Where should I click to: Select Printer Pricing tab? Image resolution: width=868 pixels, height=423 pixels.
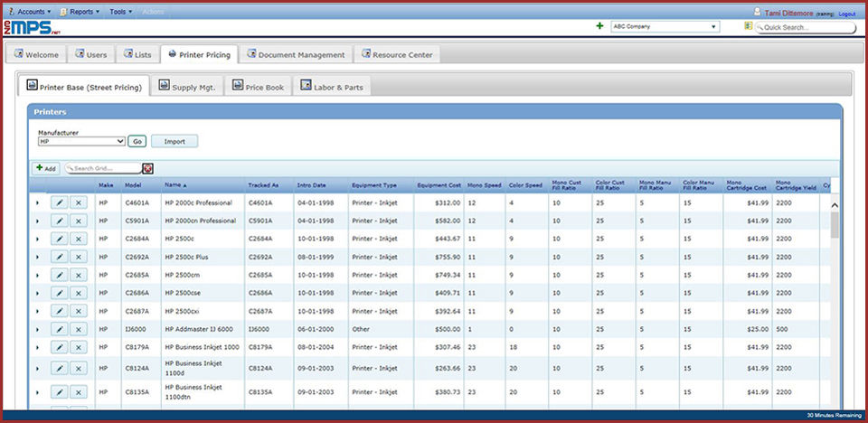199,54
